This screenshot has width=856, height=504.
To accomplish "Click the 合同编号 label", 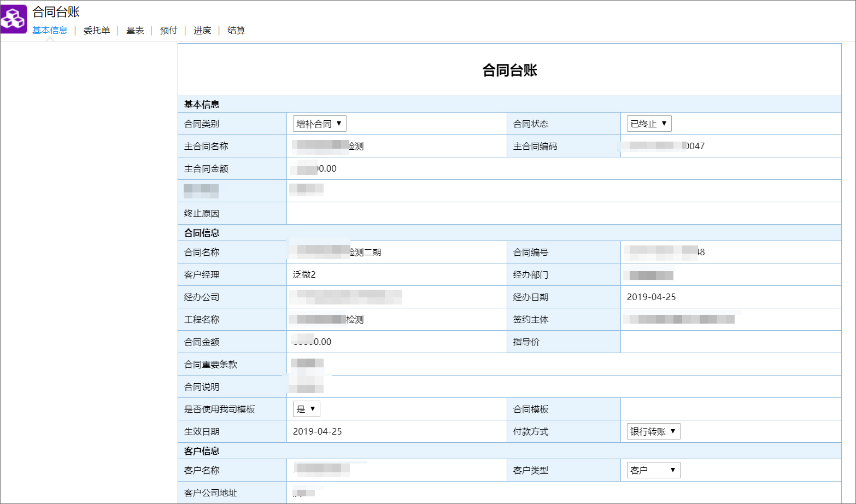I will tap(531, 252).
